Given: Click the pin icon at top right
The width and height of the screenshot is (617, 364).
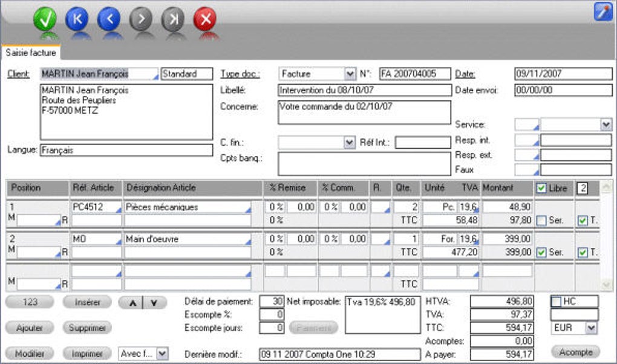Looking at the screenshot, I should 603,11.
